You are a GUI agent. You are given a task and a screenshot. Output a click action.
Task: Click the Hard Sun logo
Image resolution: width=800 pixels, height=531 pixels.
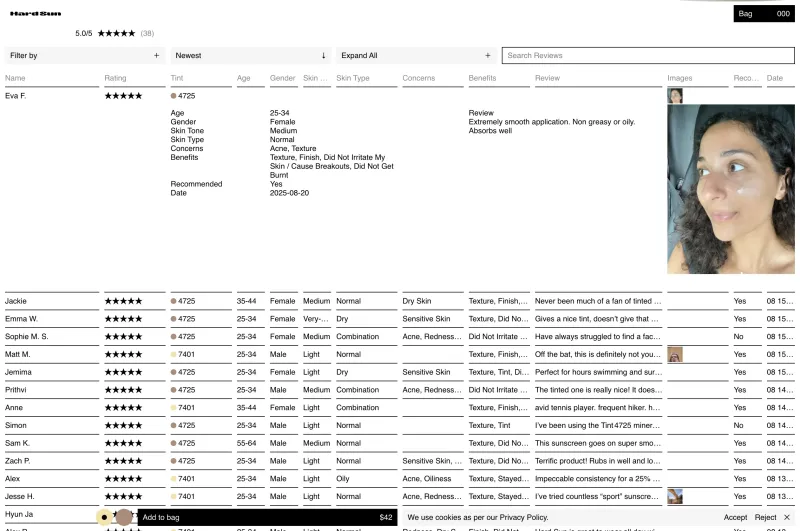36,14
